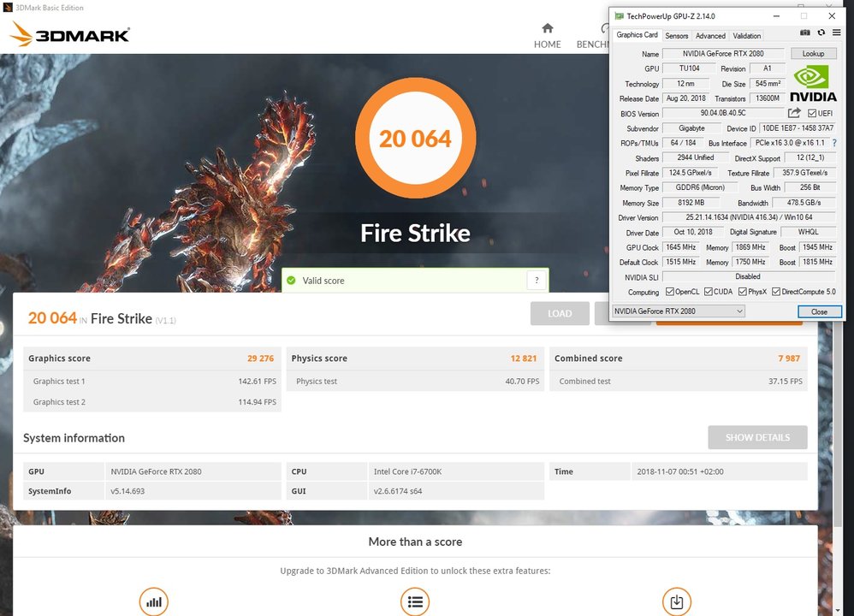
Task: Click the 3DMark title bar app icon
Action: pyautogui.click(x=8, y=8)
